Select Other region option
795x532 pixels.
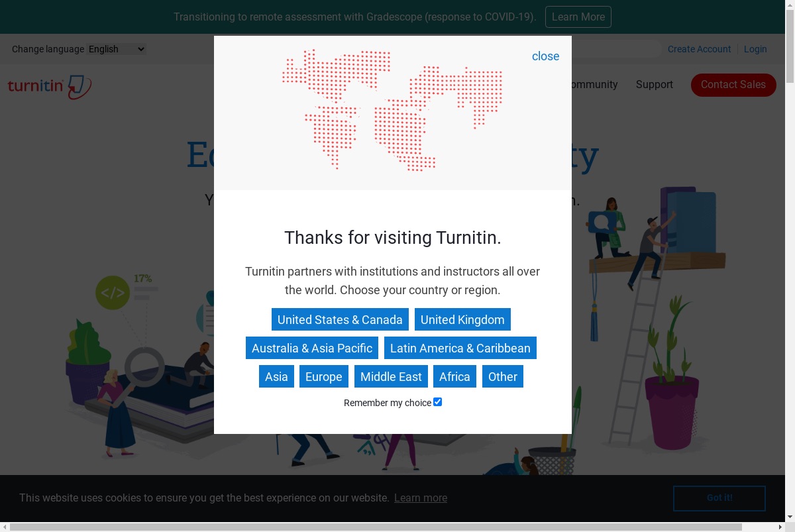pos(503,376)
